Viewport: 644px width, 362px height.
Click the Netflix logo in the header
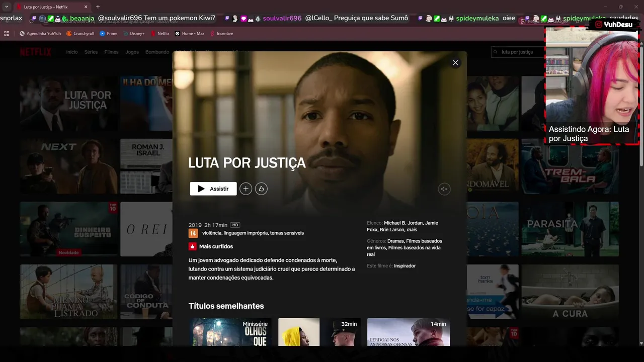coord(36,52)
